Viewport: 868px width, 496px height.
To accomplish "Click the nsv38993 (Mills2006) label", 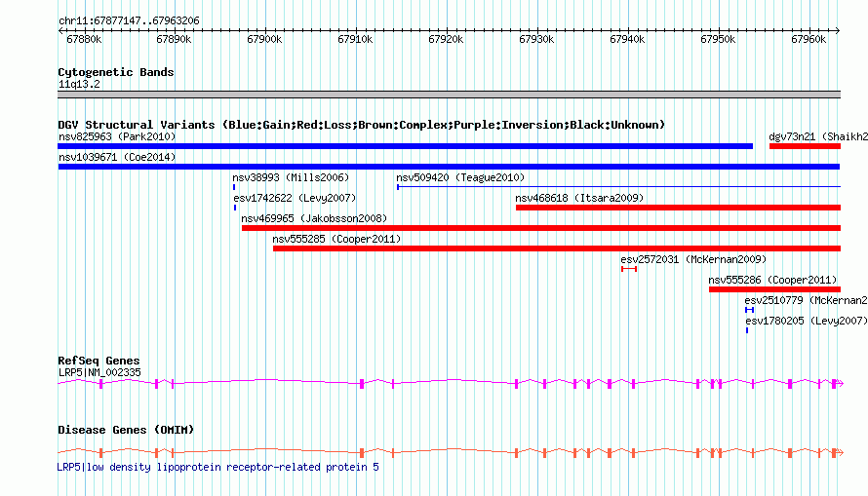I will tap(291, 177).
